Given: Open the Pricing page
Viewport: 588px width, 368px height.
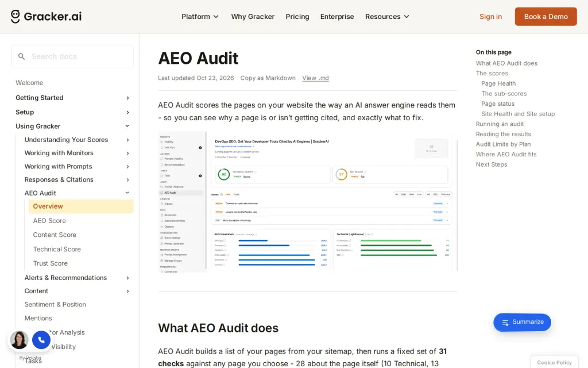Looking at the screenshot, I should pyautogui.click(x=297, y=17).
